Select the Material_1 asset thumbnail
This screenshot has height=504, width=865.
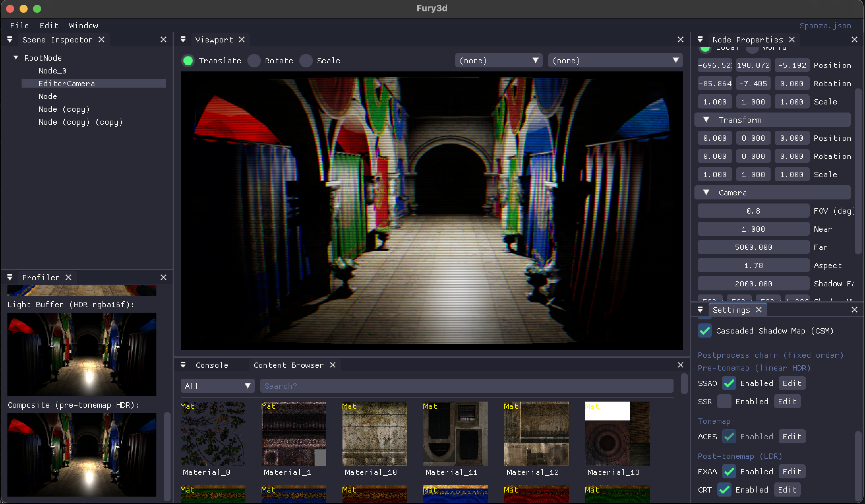(294, 434)
